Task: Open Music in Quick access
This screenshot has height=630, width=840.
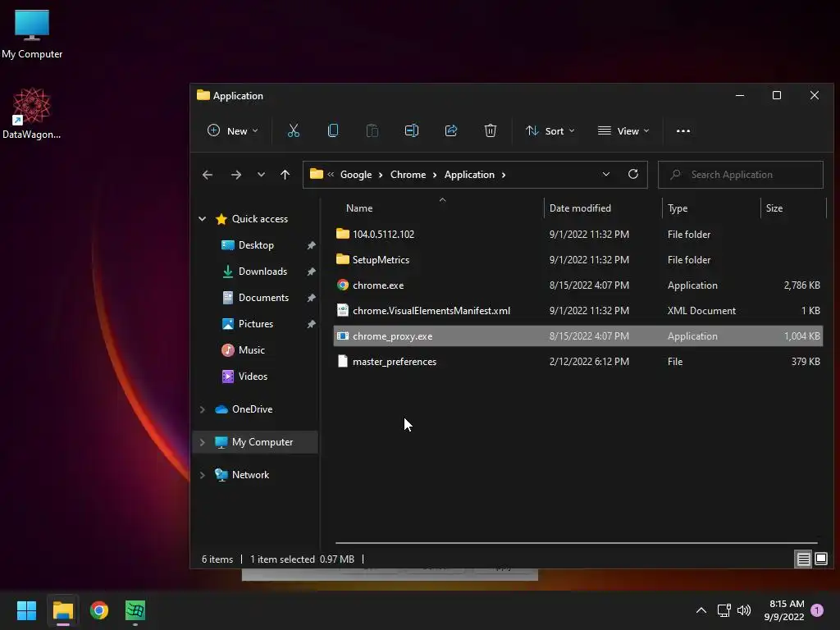Action: (x=251, y=350)
